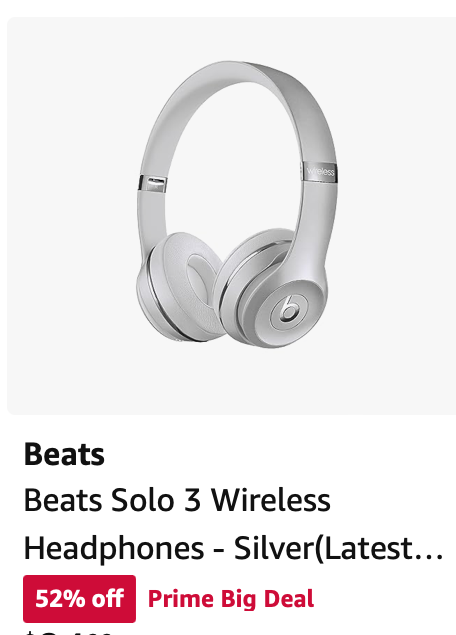Click the Beats brand name
The image size is (456, 635).
pos(64,454)
